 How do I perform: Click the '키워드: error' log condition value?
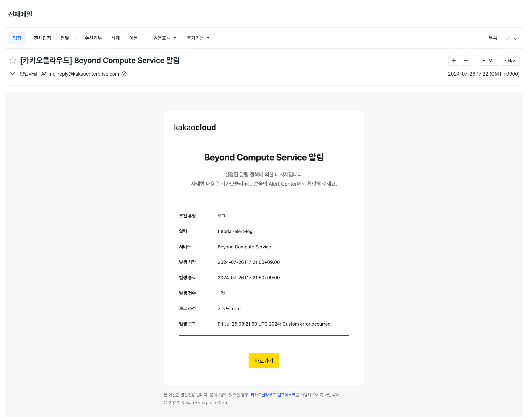click(230, 308)
